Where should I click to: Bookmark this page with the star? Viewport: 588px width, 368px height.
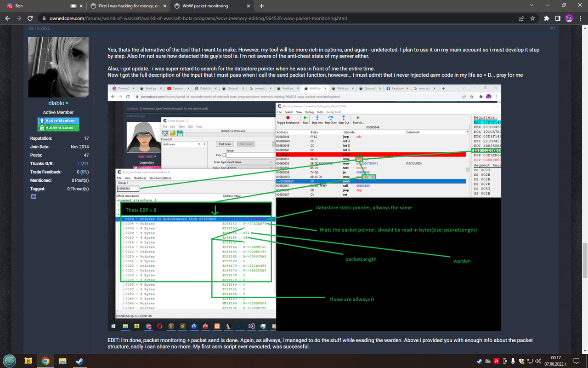pos(533,18)
